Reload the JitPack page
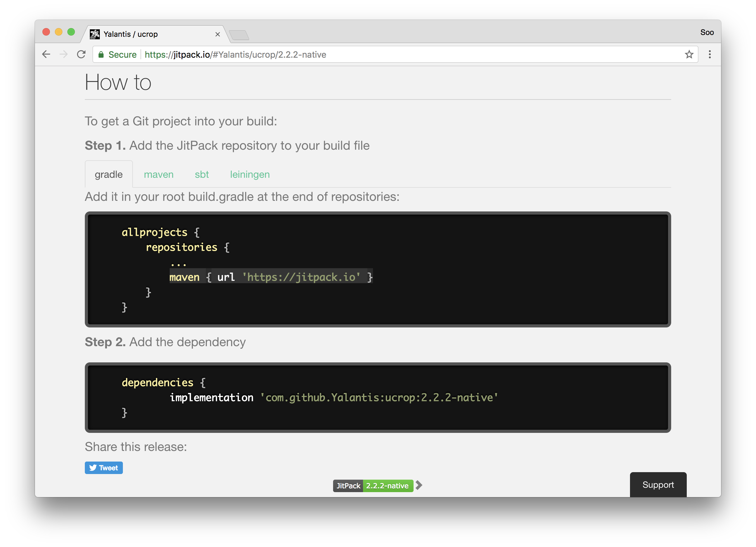The height and width of the screenshot is (547, 756). click(81, 54)
